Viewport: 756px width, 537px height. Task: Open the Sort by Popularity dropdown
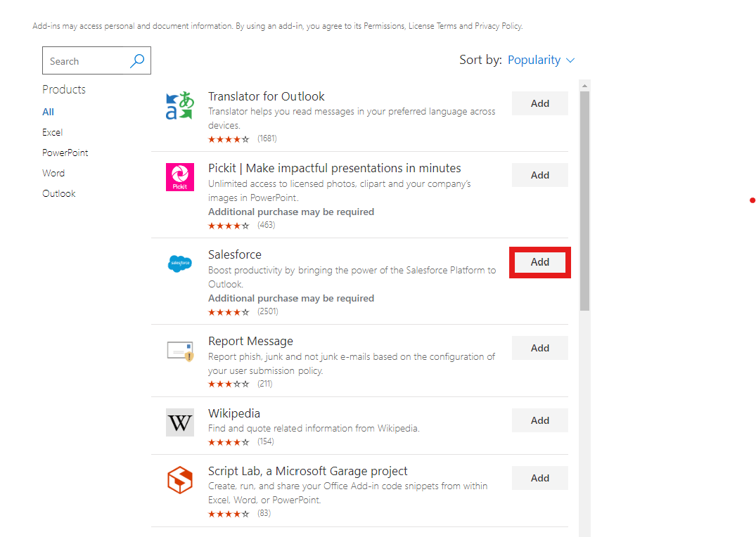pyautogui.click(x=534, y=60)
